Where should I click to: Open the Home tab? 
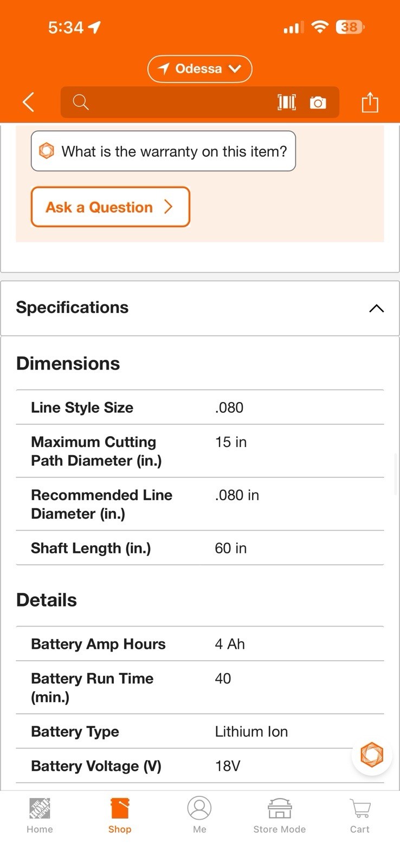tap(40, 815)
